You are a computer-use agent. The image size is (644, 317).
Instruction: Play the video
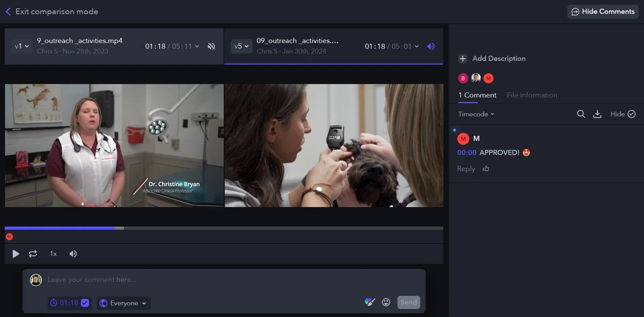[x=15, y=254]
